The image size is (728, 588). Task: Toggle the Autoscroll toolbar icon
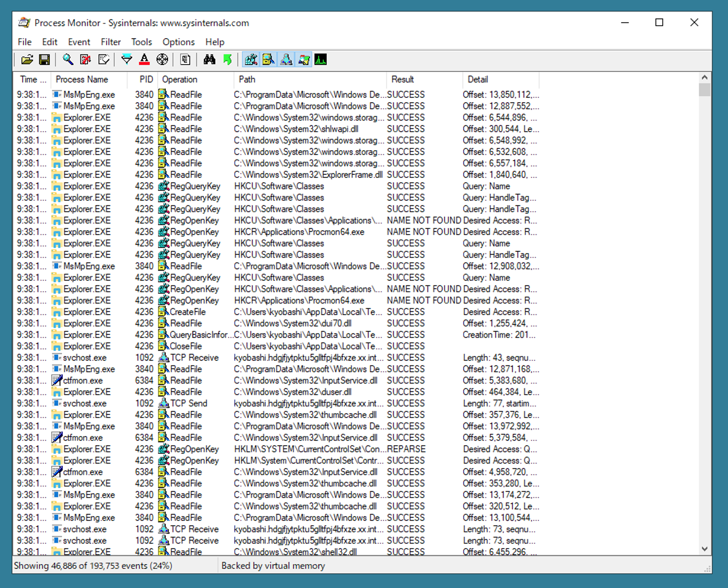click(85, 59)
